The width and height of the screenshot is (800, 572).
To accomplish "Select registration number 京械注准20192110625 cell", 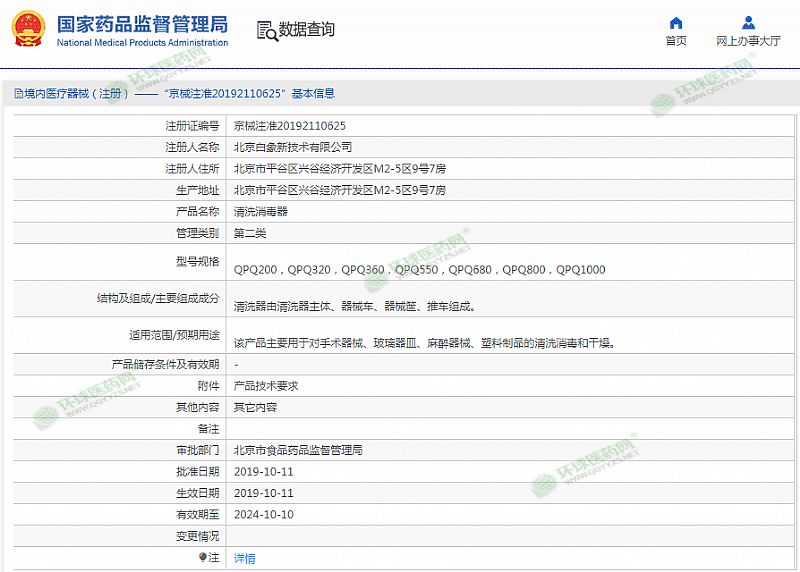I will coord(289,126).
